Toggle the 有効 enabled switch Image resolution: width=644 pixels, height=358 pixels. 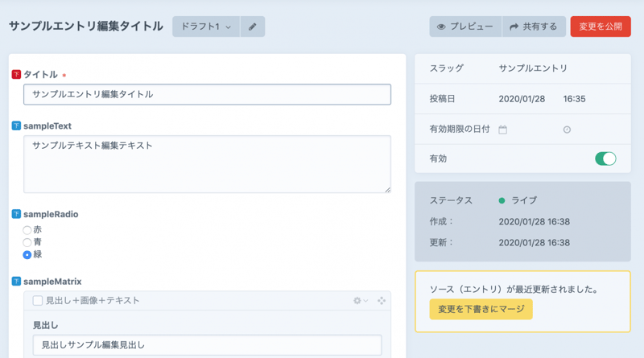pyautogui.click(x=605, y=158)
